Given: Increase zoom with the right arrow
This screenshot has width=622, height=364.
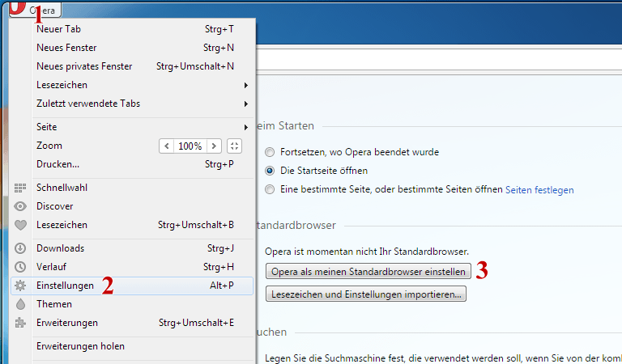Looking at the screenshot, I should (x=214, y=146).
